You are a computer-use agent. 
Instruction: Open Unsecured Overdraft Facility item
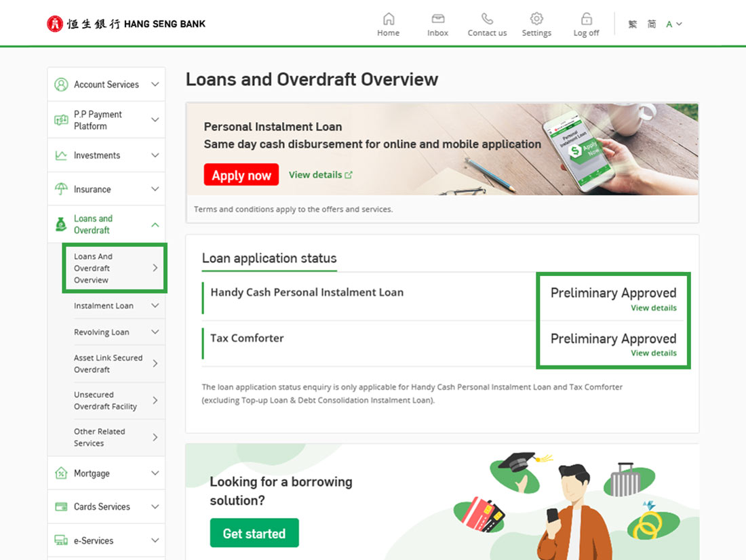(x=115, y=401)
